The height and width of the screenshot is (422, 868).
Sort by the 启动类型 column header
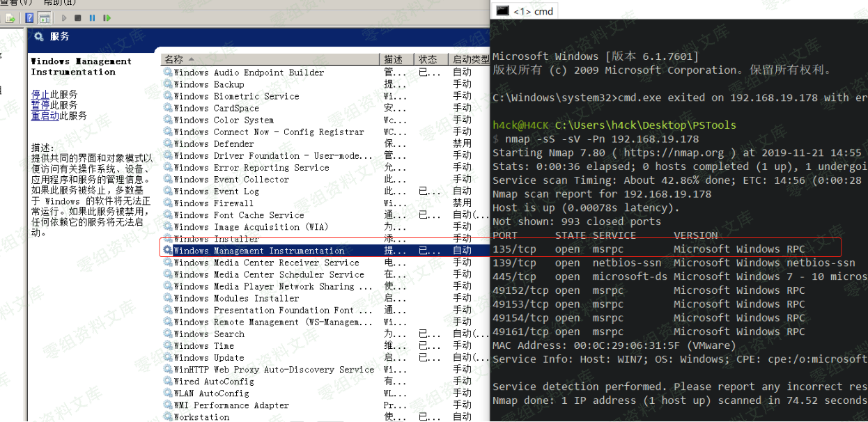[x=470, y=60]
